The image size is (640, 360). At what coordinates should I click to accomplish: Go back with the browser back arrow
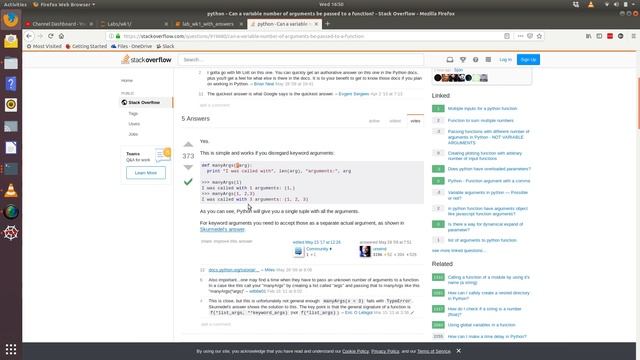(x=29, y=36)
